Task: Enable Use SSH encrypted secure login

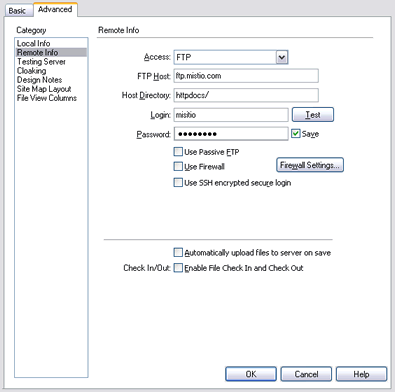Action: point(178,183)
